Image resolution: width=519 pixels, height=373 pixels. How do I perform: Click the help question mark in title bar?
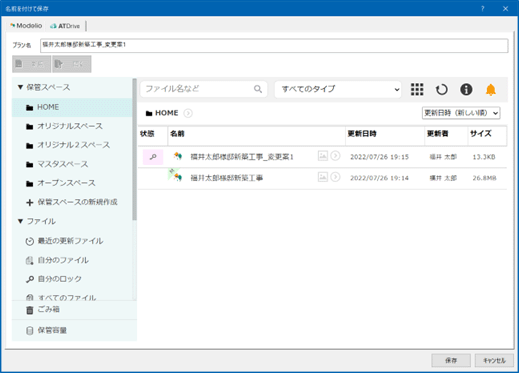[482, 9]
